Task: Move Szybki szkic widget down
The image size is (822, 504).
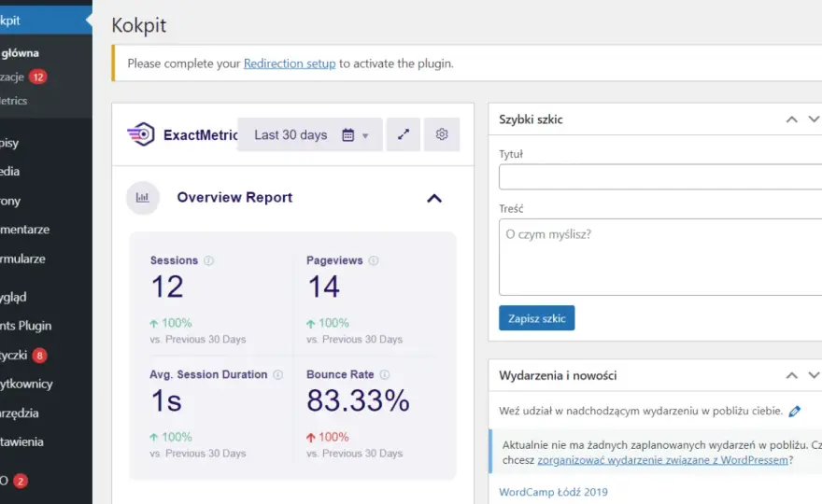Action: pos(815,119)
